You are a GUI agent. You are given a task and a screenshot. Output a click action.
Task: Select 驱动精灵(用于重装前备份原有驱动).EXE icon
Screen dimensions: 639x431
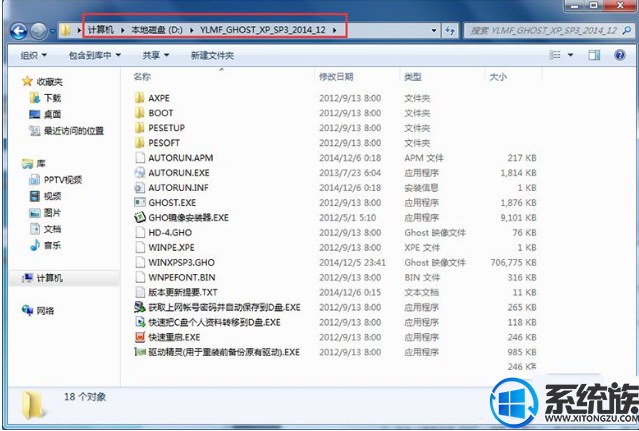pyautogui.click(x=140, y=352)
